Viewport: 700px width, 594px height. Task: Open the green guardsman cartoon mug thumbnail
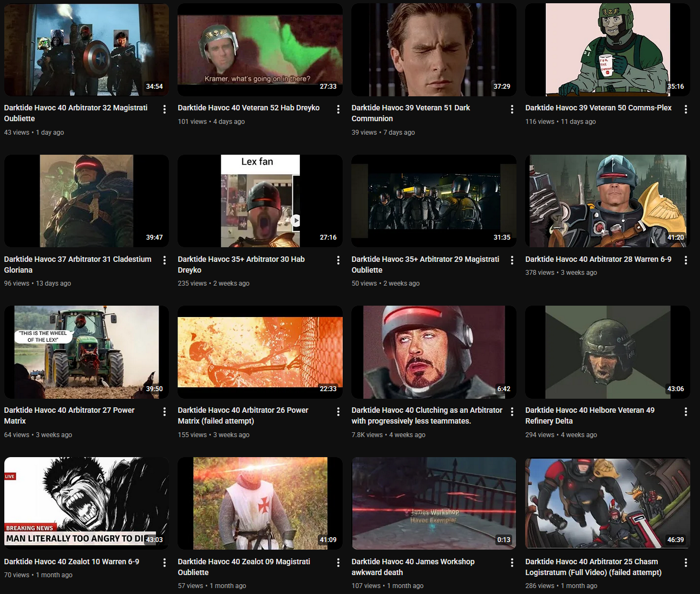coord(608,50)
